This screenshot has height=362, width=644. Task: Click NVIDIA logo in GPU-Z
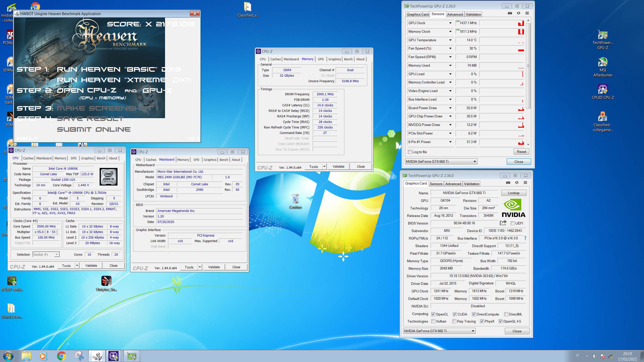click(513, 208)
